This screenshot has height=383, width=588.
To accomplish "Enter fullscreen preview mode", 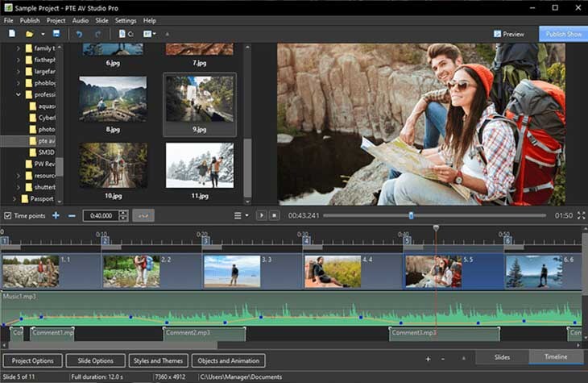I will point(581,215).
